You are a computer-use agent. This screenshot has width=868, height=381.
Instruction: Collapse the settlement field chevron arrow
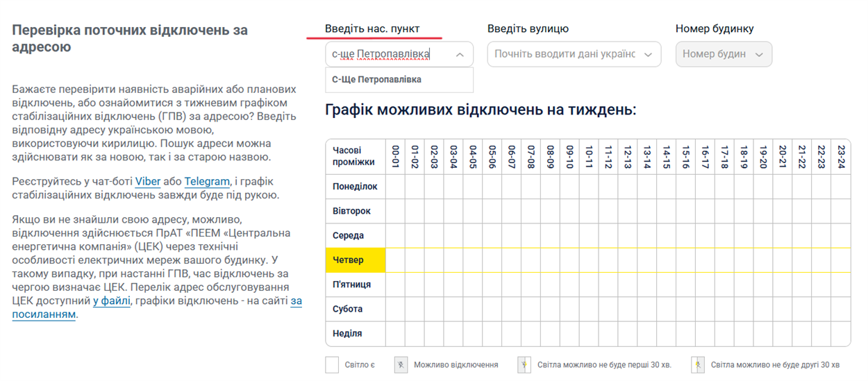click(x=460, y=54)
